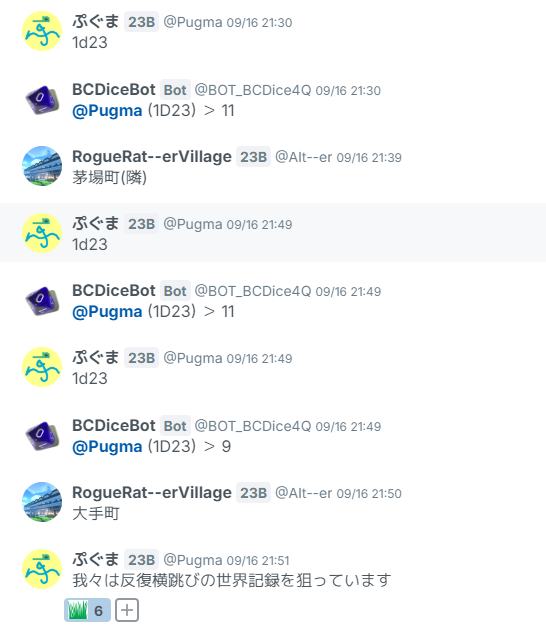This screenshot has width=546, height=636.
Task: Click 23B badge next to RogueRat--erVillage at 21:39
Action: click(x=254, y=157)
